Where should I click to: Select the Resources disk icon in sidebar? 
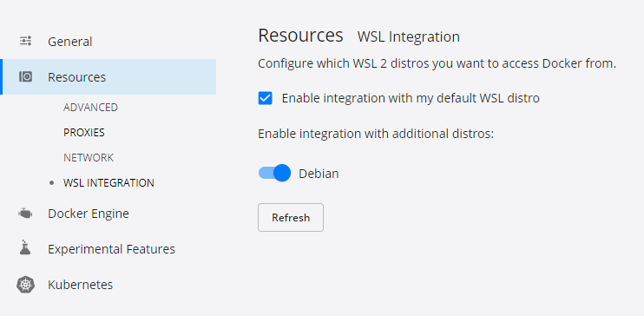click(x=25, y=77)
